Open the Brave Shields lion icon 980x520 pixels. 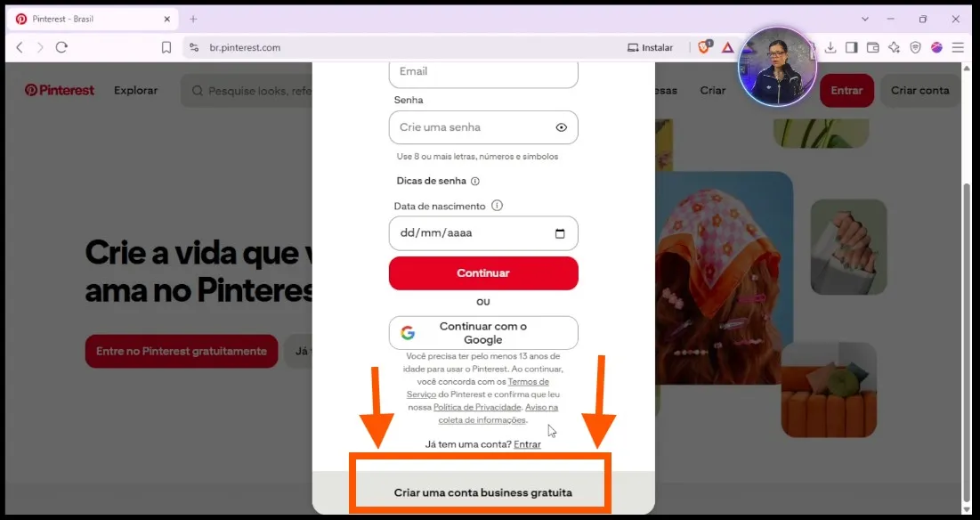704,47
